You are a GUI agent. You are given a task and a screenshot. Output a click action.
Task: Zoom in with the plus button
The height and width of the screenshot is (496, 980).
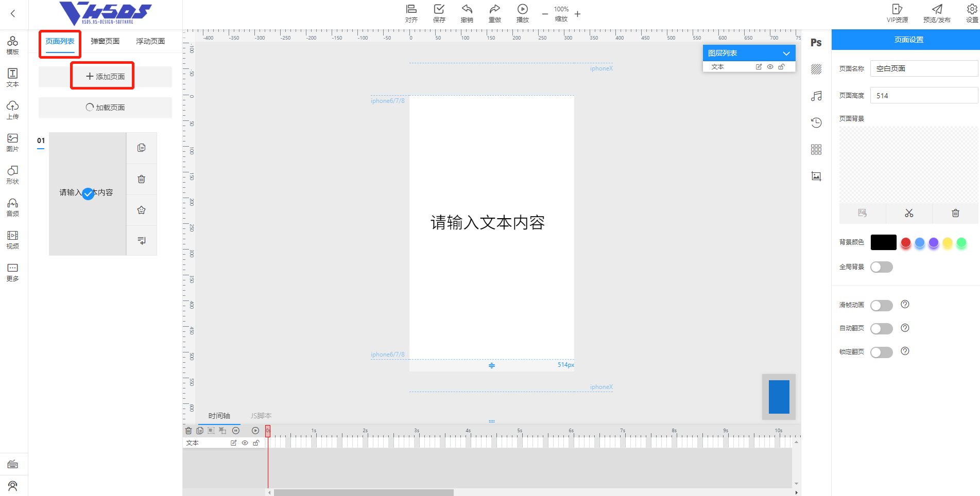coord(577,14)
